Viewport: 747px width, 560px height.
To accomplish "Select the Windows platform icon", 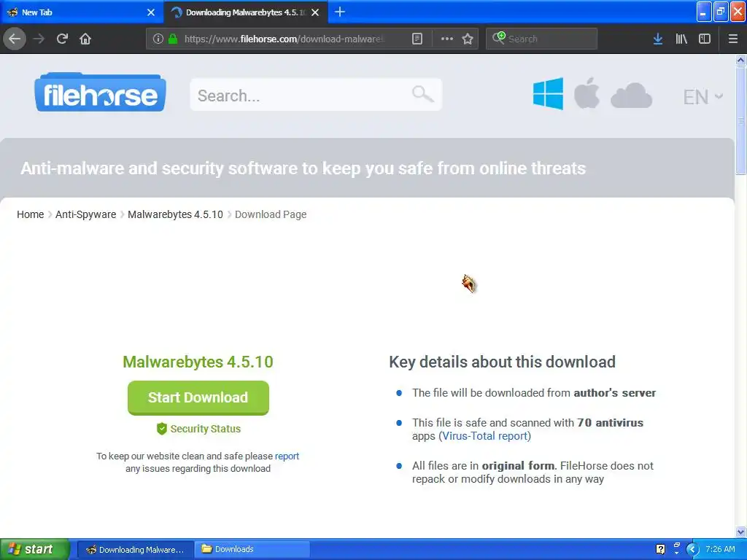I will 548,94.
